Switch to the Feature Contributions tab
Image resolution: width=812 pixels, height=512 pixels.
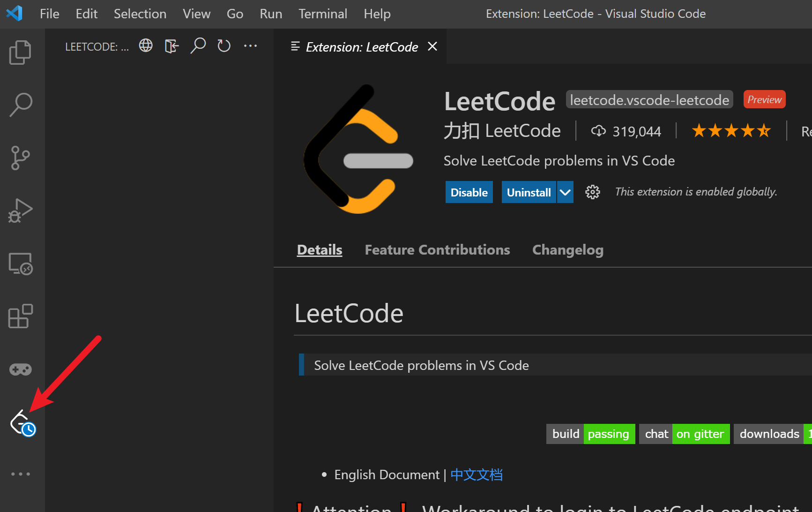coord(438,250)
